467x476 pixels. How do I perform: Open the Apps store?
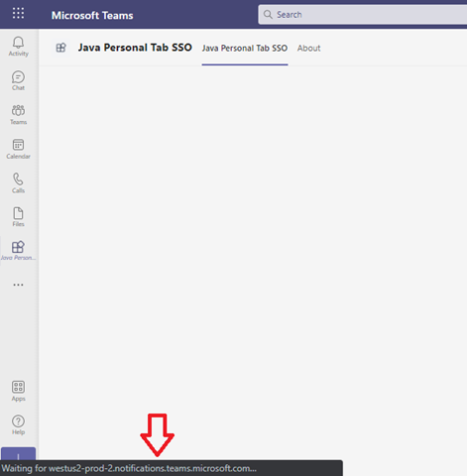pos(18,391)
